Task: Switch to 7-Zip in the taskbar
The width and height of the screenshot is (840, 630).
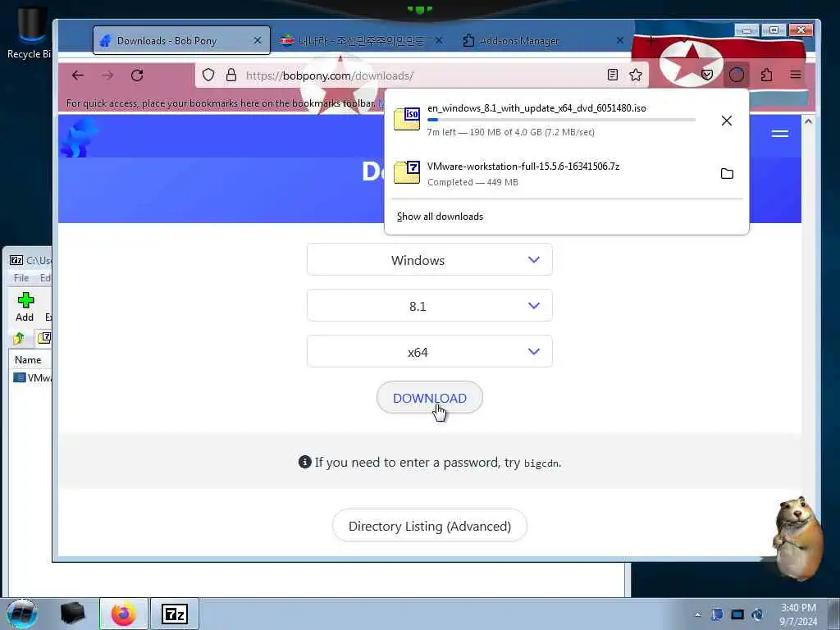Action: coord(175,614)
